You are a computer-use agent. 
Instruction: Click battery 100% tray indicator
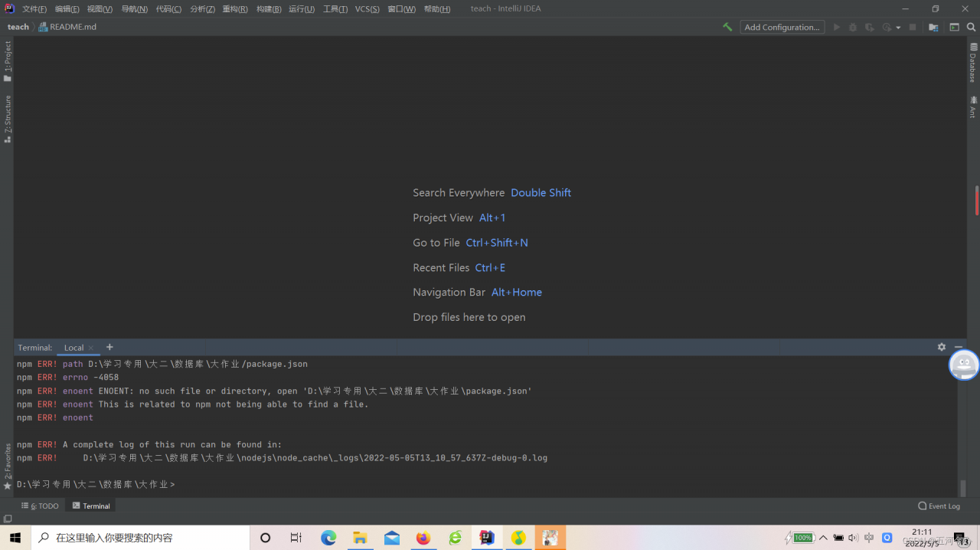click(x=800, y=538)
